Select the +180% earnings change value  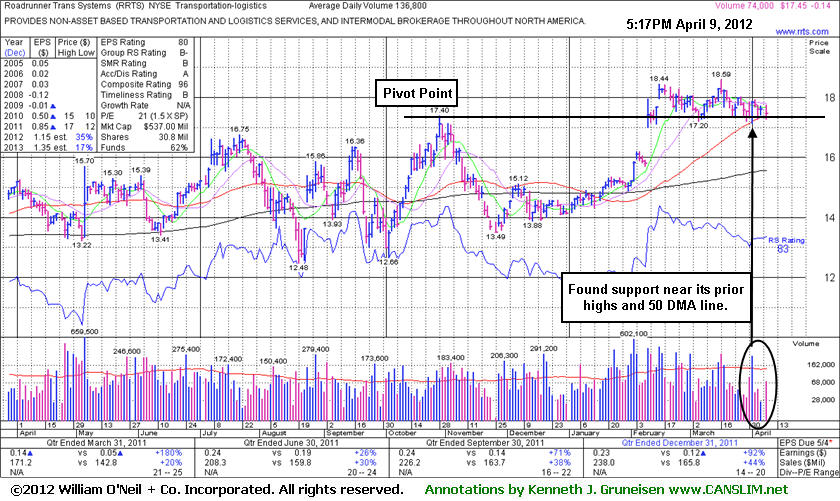[x=168, y=453]
